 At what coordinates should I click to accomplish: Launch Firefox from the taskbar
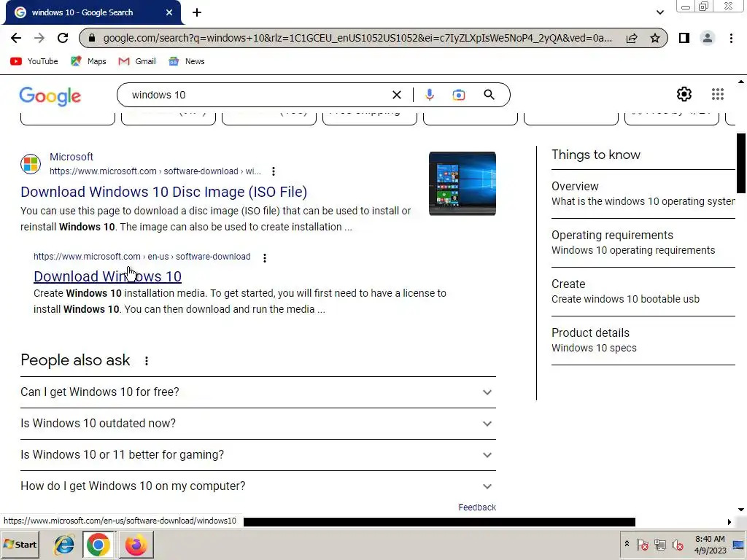(136, 545)
